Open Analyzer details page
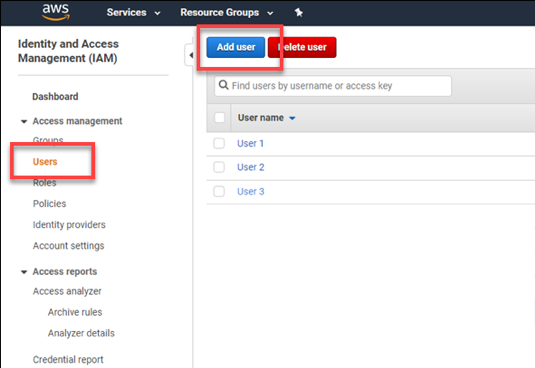The image size is (535, 368). 81,333
